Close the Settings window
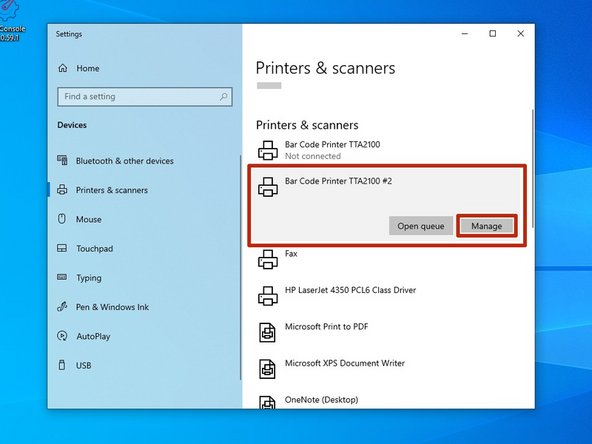Screen dimensions: 592x444 click(x=521, y=34)
